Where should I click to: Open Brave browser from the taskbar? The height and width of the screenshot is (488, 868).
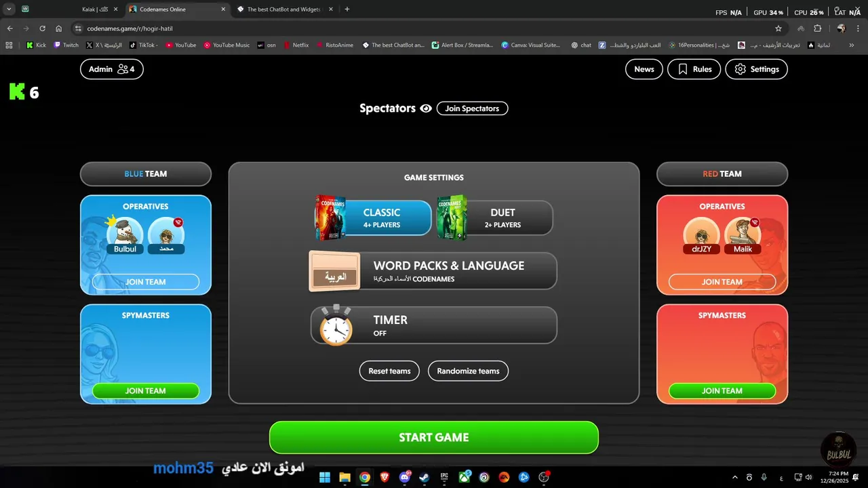384,477
